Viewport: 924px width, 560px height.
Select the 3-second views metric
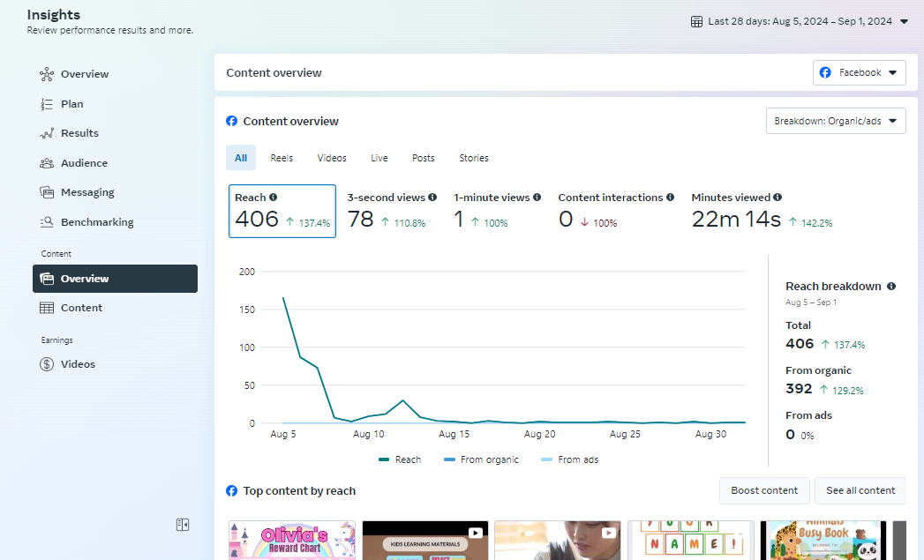coord(392,212)
